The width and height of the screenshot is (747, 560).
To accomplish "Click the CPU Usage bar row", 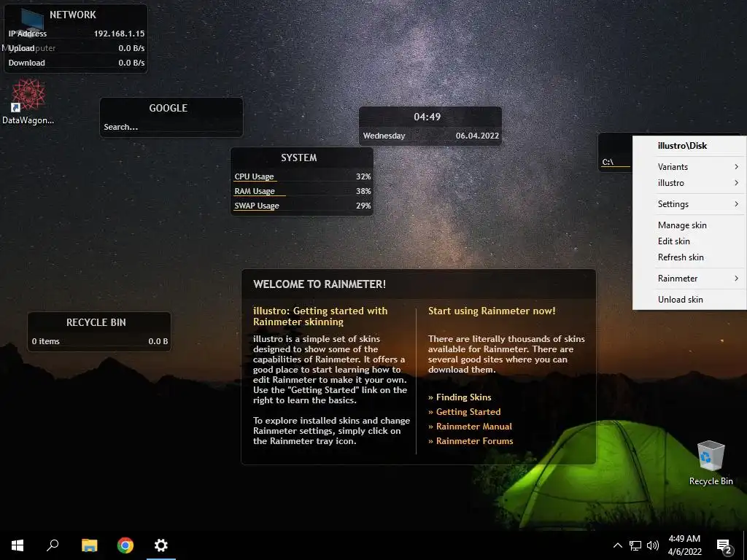I will [x=302, y=176].
